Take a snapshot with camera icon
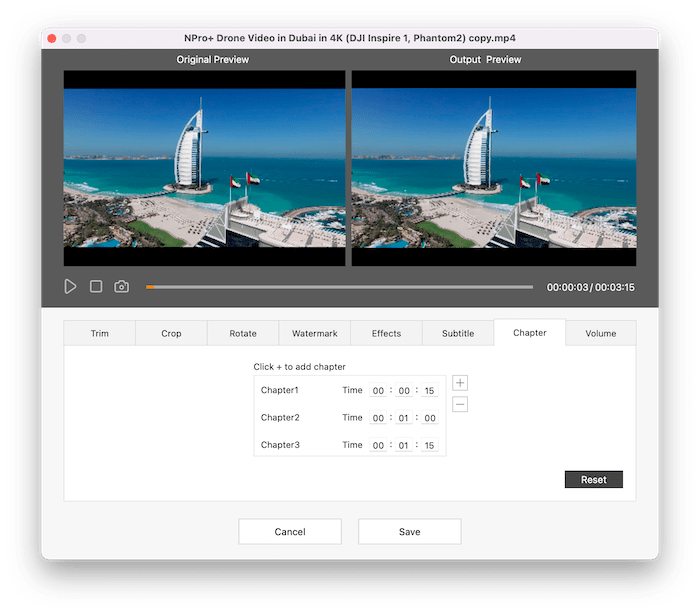 click(121, 287)
